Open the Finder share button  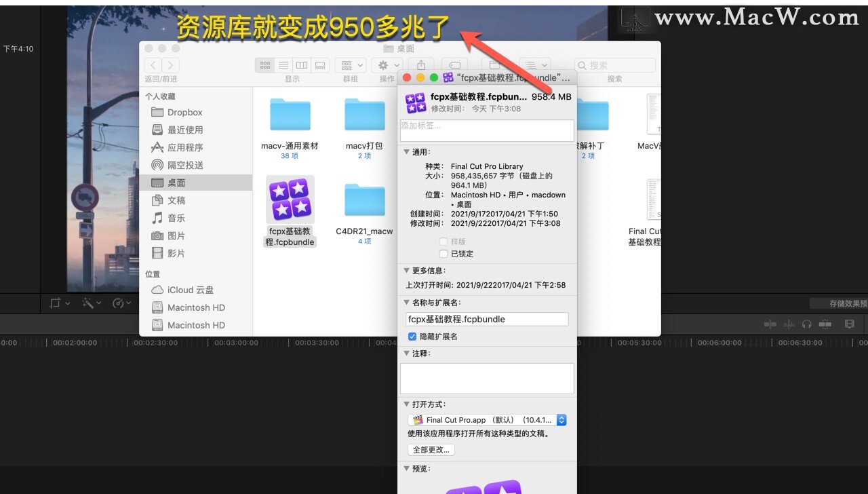421,65
